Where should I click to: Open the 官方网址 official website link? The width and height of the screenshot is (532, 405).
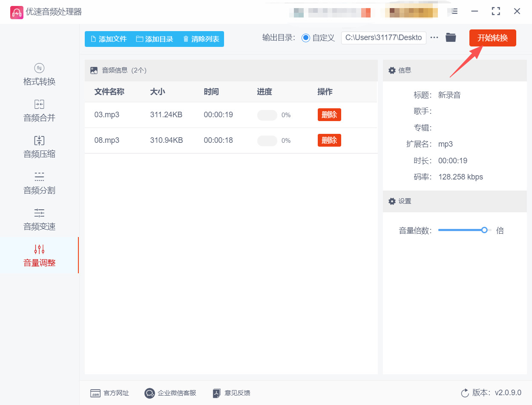click(109, 393)
